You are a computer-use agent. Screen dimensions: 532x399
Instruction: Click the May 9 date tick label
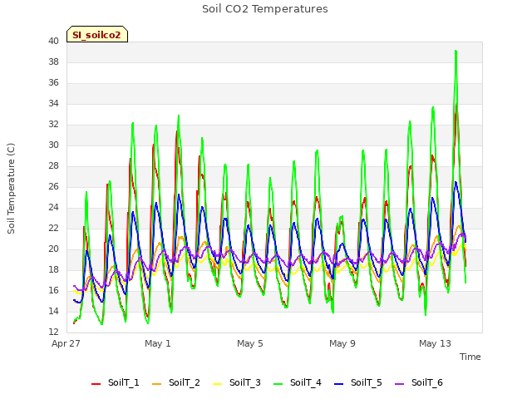pyautogui.click(x=342, y=343)
